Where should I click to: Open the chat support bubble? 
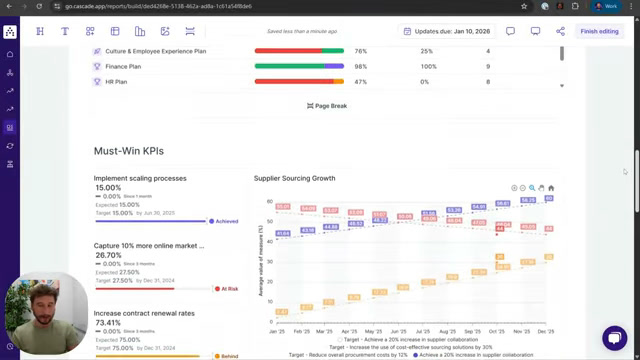click(x=614, y=338)
